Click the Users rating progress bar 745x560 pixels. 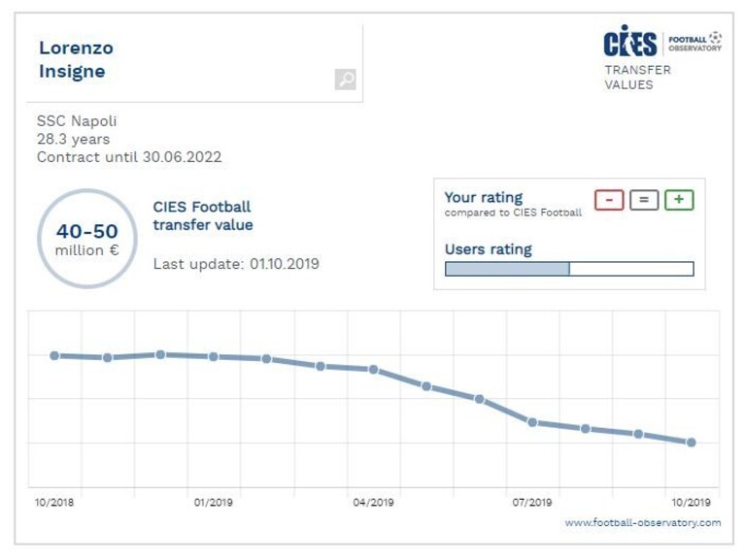569,269
